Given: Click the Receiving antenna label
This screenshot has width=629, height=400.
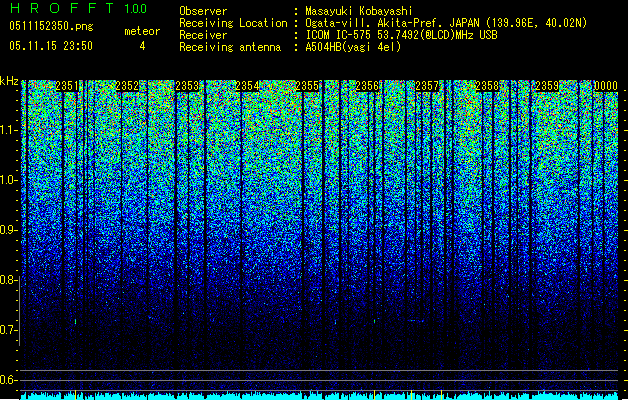Looking at the screenshot, I should tap(230, 47).
